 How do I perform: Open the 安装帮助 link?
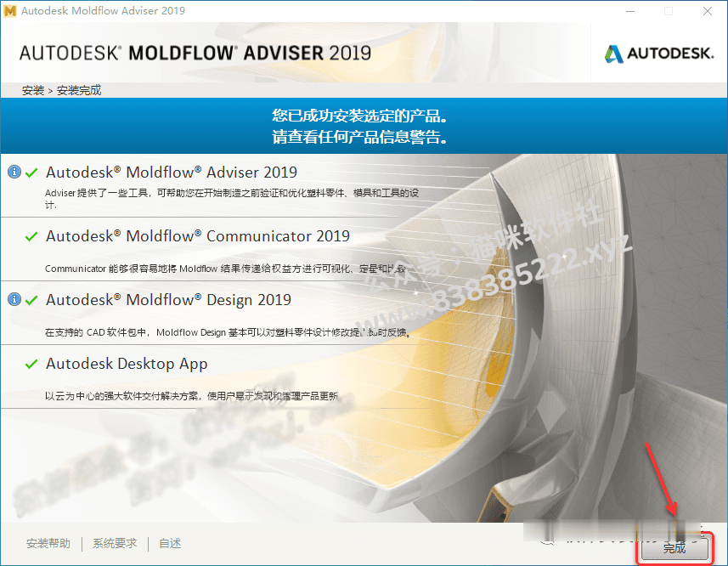(48, 543)
